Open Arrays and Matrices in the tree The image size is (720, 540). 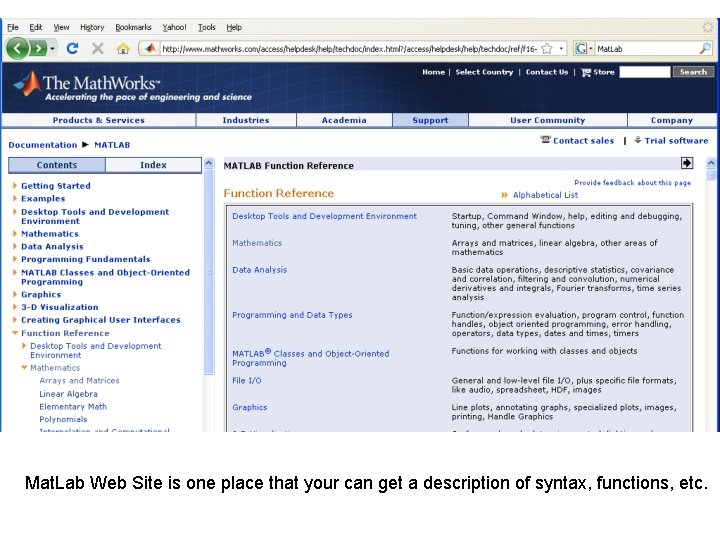coord(79,381)
